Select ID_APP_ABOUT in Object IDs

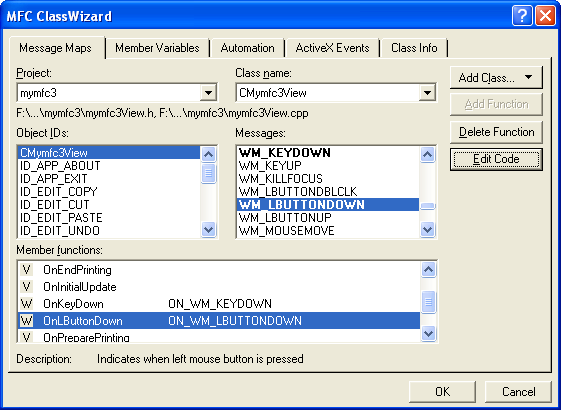click(109, 166)
